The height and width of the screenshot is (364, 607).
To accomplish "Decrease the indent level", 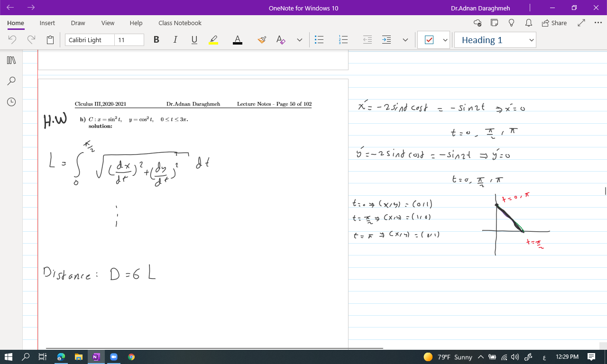I will point(368,40).
